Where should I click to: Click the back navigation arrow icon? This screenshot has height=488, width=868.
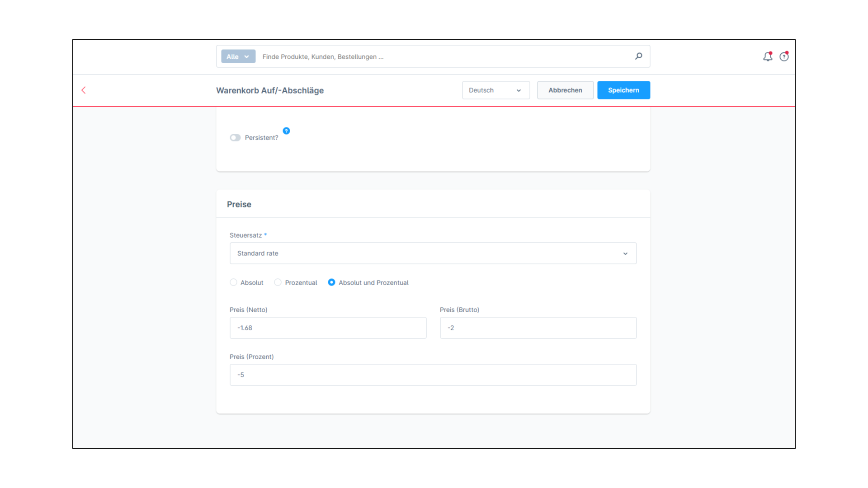pyautogui.click(x=84, y=90)
